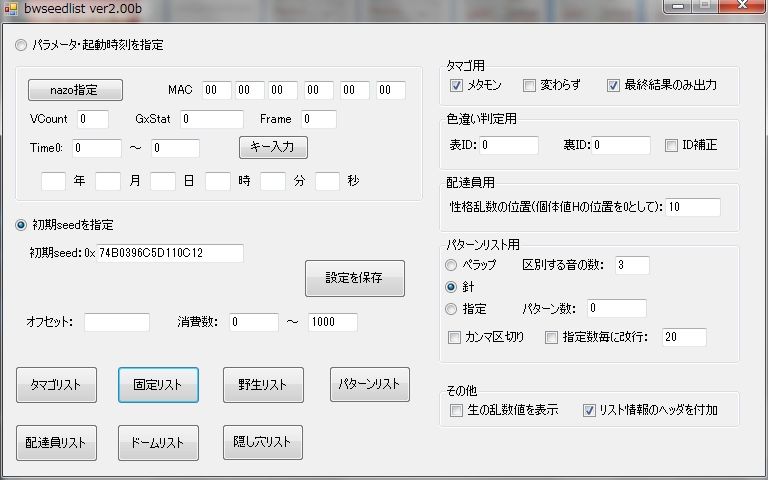
Task: Click the line-break count field showing 20
Action: 684,337
